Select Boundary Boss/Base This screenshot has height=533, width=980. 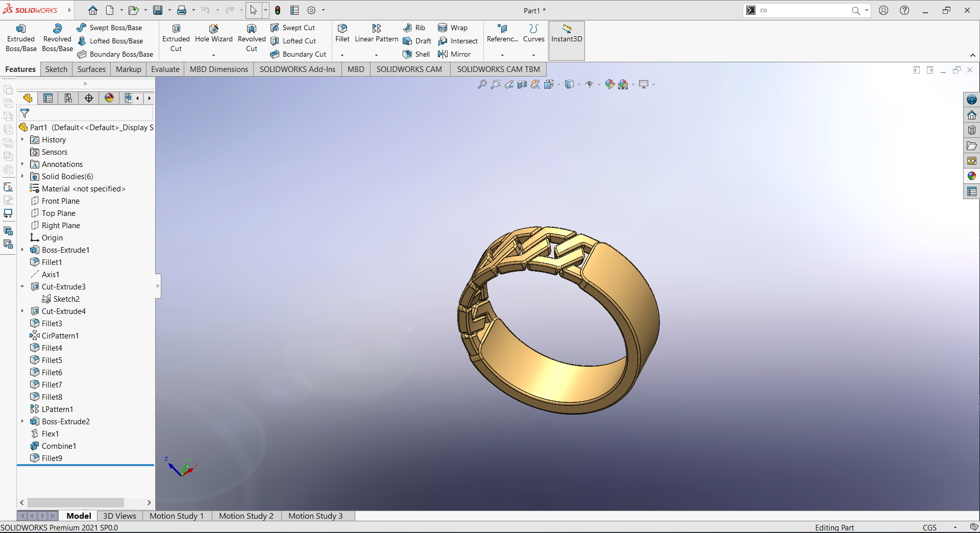(115, 54)
